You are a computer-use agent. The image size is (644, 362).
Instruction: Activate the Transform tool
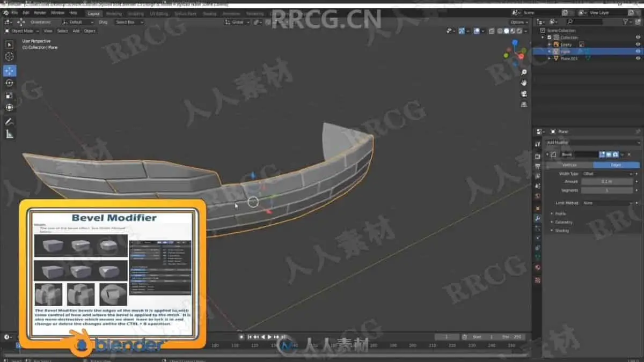(9, 107)
